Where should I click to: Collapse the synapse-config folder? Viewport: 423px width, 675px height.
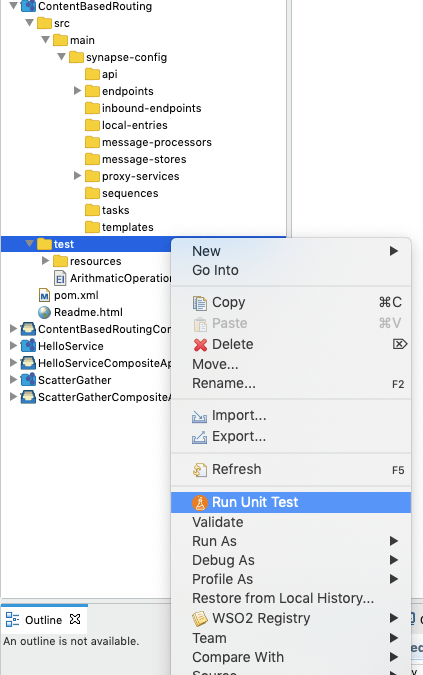(61, 56)
